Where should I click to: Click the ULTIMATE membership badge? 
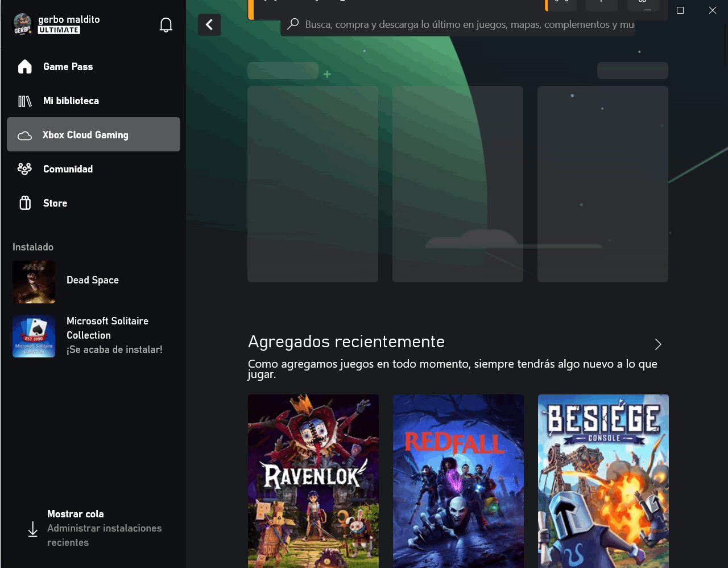(x=59, y=30)
